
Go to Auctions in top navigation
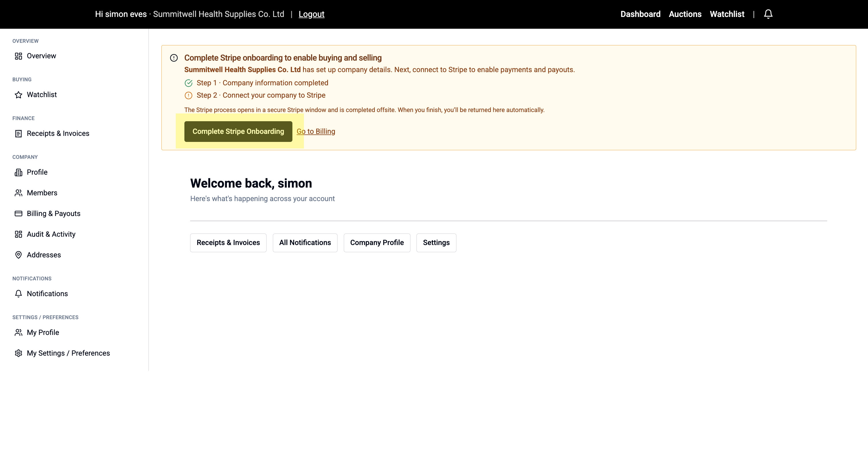pyautogui.click(x=685, y=14)
